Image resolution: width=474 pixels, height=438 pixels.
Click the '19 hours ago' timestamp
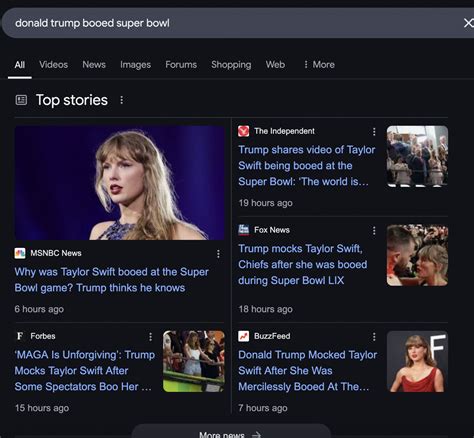265,203
